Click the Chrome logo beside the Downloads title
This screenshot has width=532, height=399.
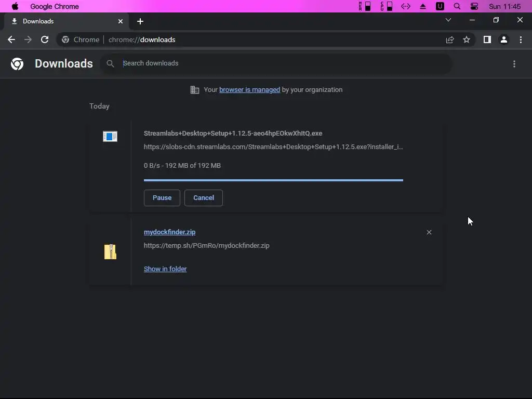pyautogui.click(x=17, y=64)
